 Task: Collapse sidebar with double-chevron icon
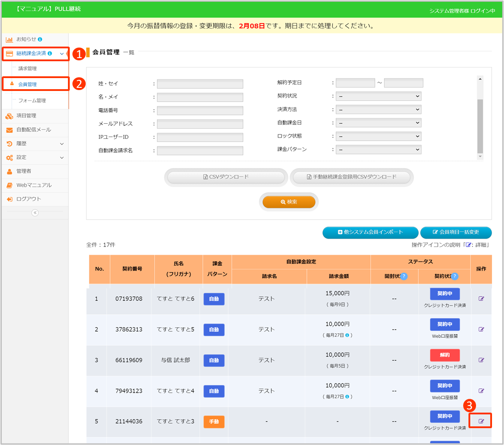click(x=35, y=213)
